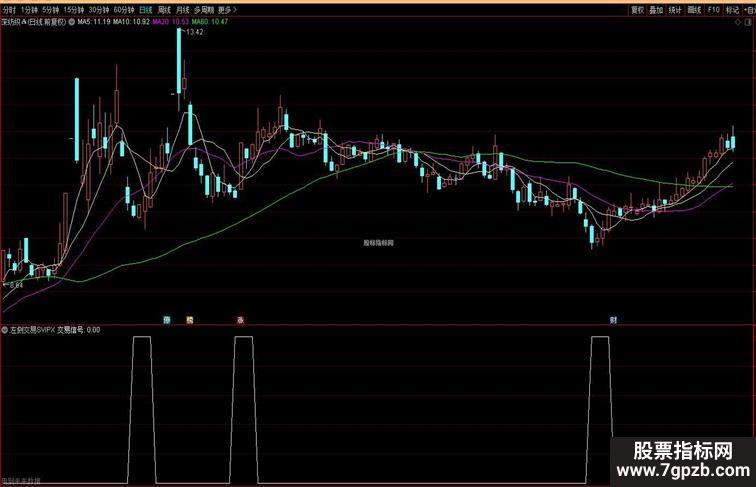The height and width of the screenshot is (487, 756).
Task: Click the green MA60 10.47 label
Action: [x=210, y=22]
